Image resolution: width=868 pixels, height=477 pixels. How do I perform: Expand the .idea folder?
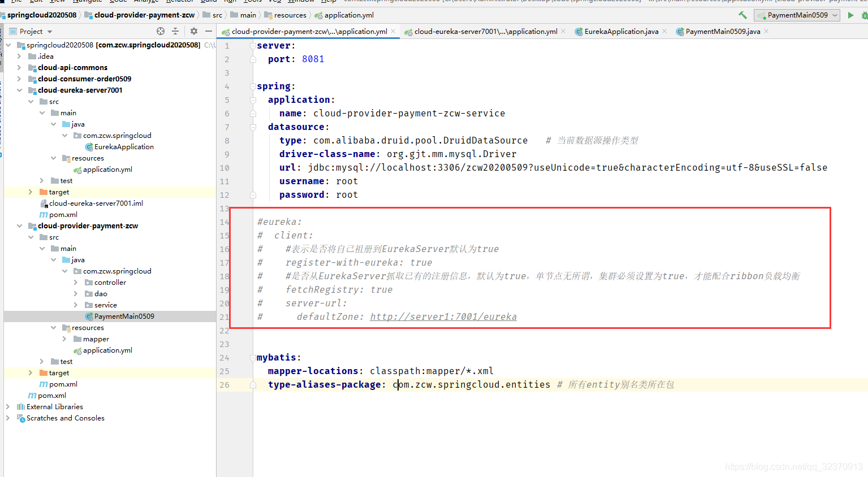(19, 57)
